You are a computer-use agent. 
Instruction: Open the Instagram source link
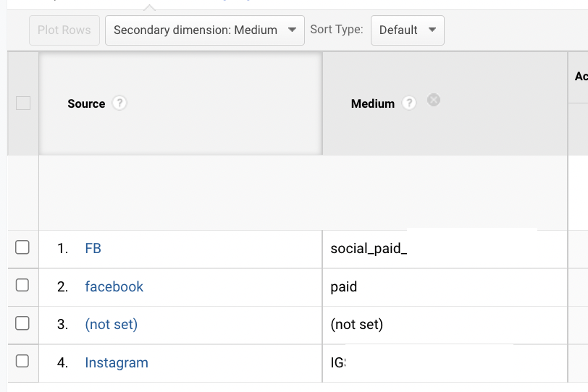click(117, 362)
